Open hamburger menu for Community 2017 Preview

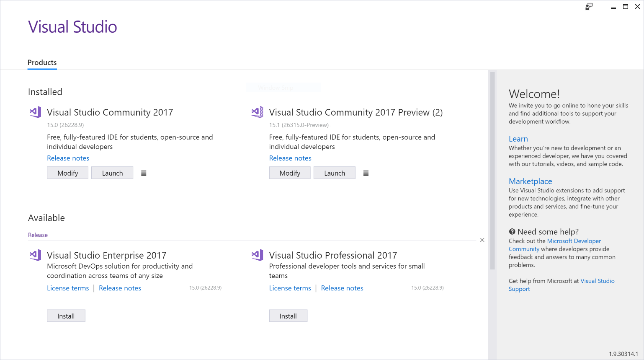pos(366,173)
